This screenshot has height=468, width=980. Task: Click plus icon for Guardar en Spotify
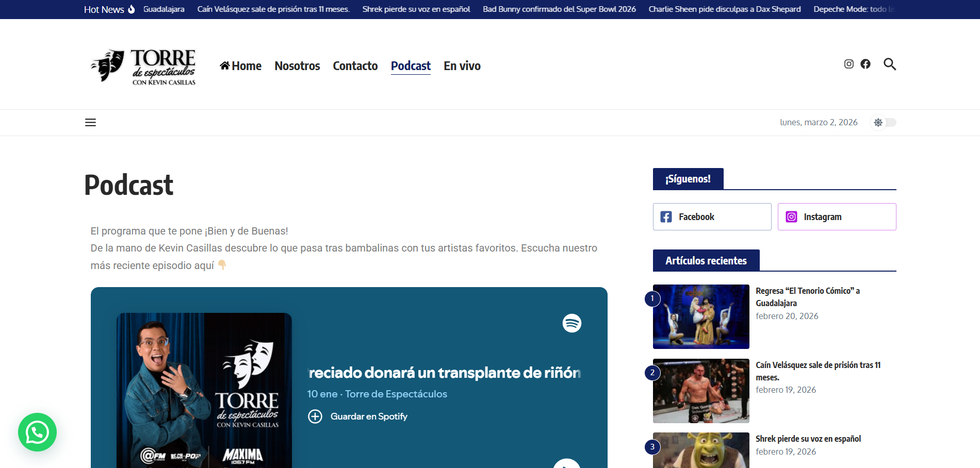315,416
